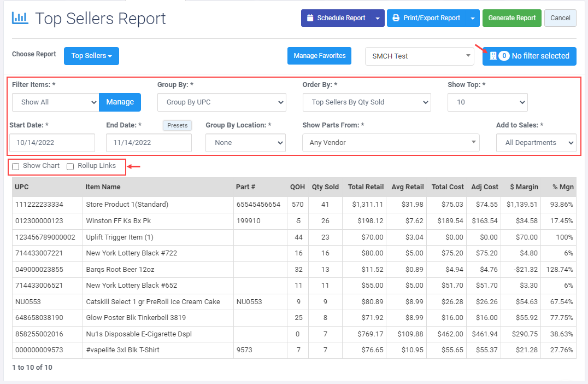Expand the Schedule Report dropdown arrow
Viewport: 588px width, 384px height.
click(378, 18)
